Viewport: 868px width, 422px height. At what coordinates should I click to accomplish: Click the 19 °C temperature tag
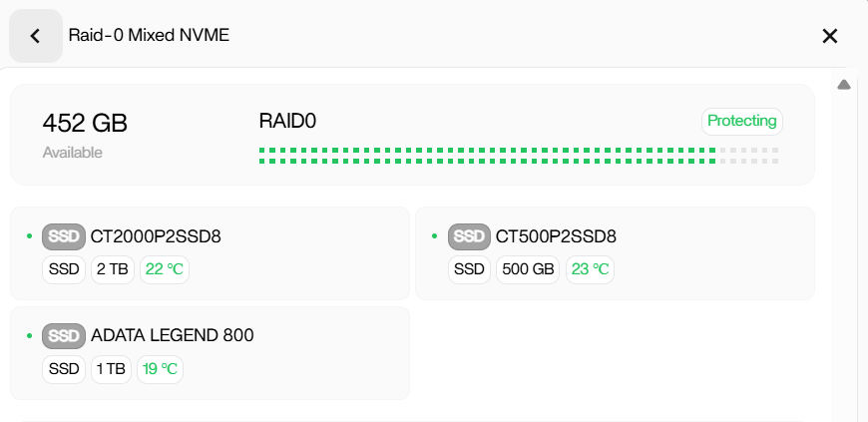160,369
